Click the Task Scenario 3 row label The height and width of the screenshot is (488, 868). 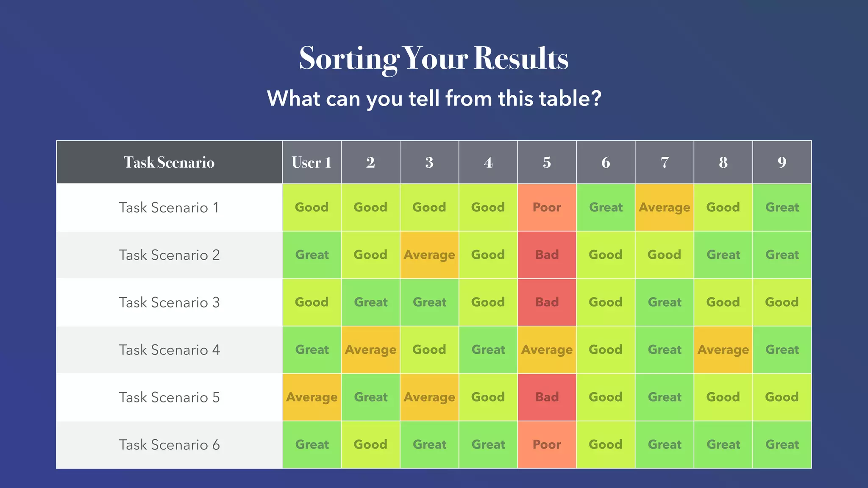[169, 302]
